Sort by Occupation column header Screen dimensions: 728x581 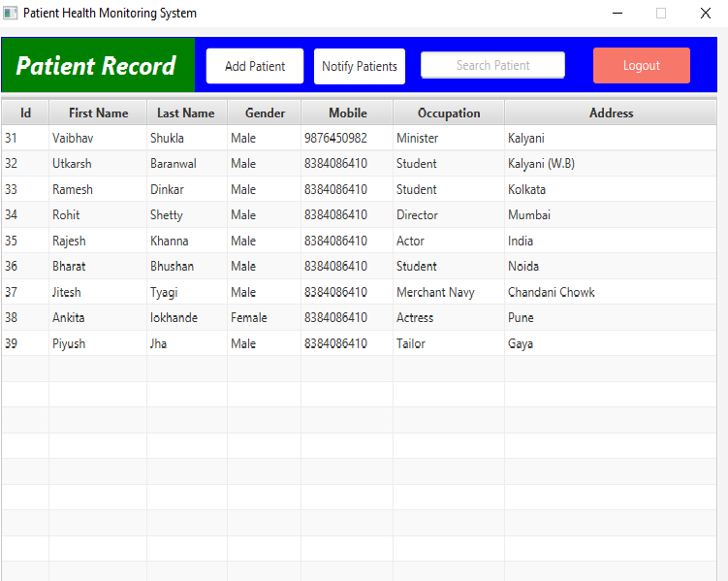click(449, 113)
